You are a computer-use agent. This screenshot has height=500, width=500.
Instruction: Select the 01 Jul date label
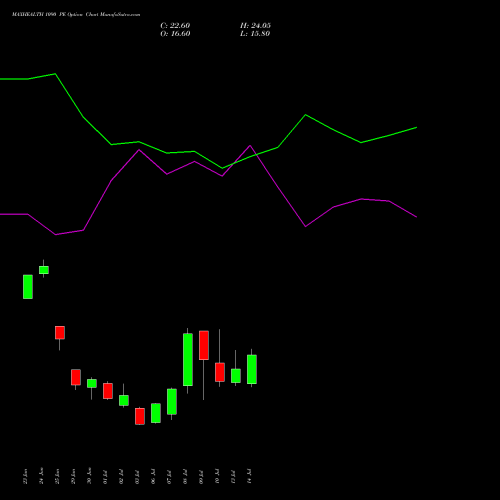[106, 476]
